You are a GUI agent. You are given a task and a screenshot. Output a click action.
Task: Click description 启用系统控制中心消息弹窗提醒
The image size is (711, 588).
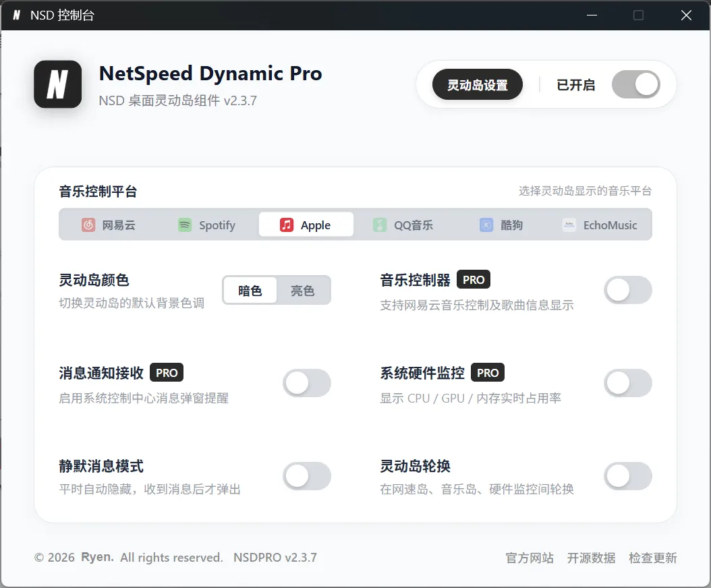tap(144, 398)
